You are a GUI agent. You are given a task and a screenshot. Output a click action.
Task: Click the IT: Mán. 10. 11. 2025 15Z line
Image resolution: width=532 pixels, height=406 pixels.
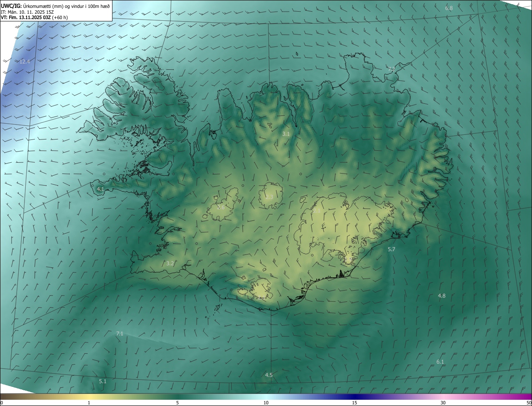click(x=27, y=12)
